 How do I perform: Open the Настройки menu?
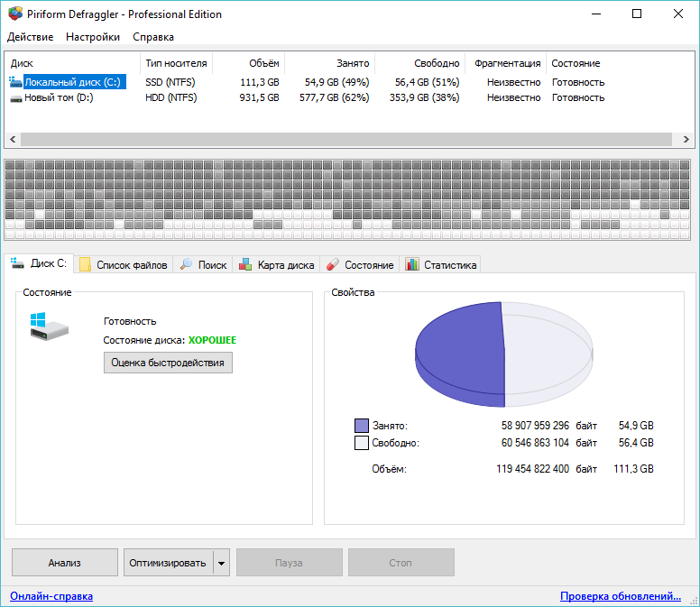pyautogui.click(x=93, y=37)
